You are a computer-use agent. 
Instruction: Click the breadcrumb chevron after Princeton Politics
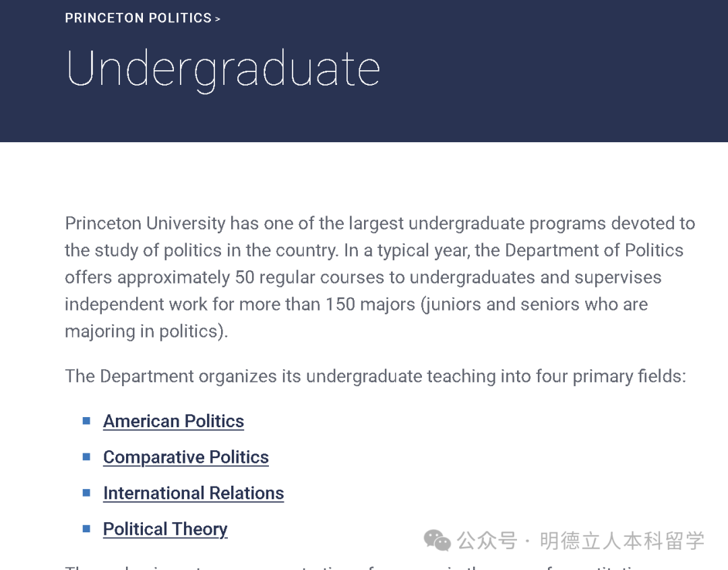[218, 20]
